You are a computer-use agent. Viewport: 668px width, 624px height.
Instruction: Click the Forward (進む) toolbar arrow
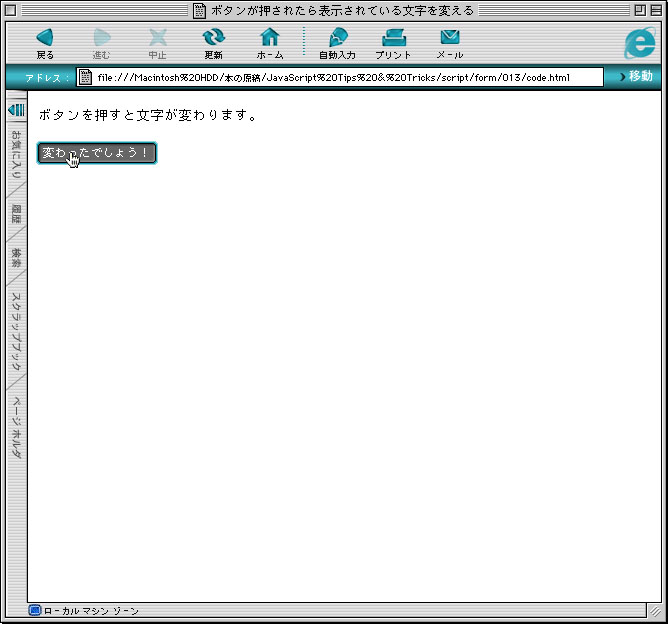point(101,37)
